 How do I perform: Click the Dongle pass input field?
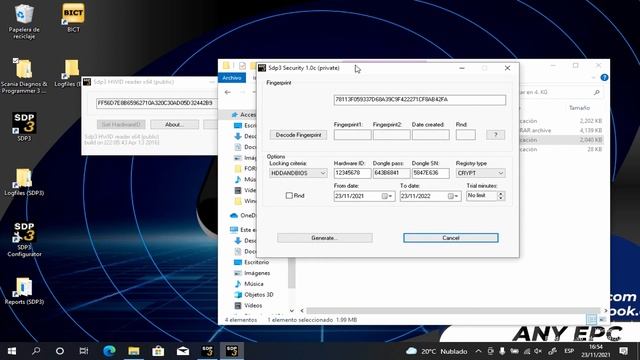click(x=391, y=173)
